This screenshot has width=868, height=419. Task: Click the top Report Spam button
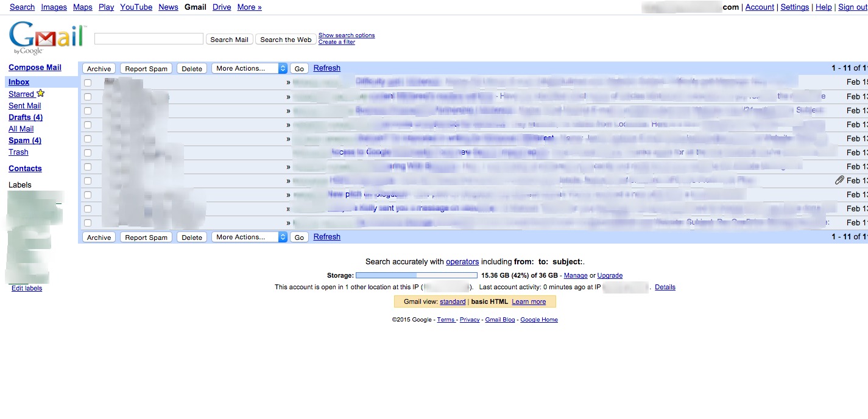coord(146,69)
